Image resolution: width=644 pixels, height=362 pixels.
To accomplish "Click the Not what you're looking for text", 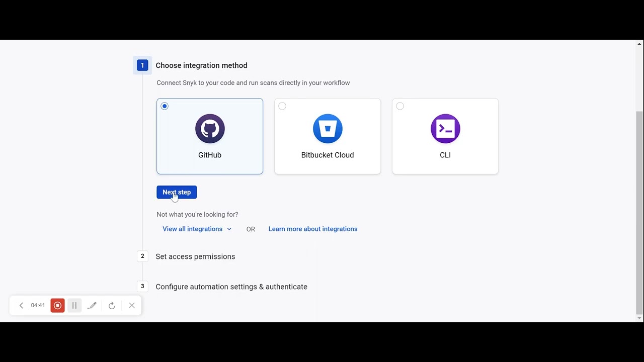I will coord(197,214).
